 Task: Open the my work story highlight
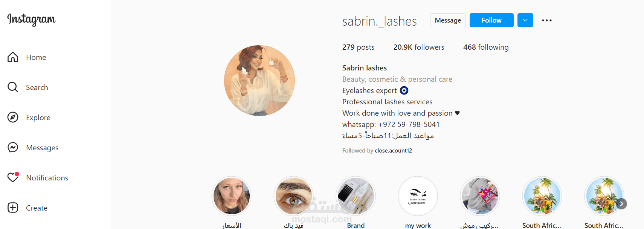418,196
